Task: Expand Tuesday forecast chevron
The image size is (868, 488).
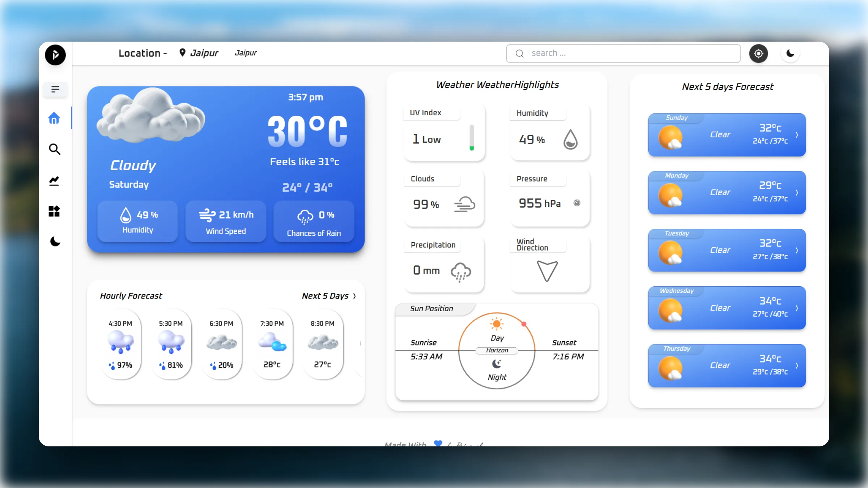Action: (797, 251)
